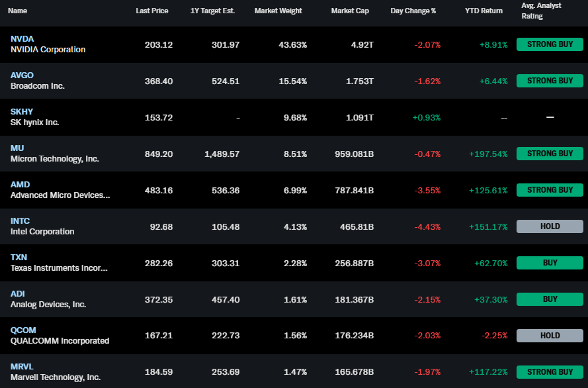Click Analog Devices' BUY rating badge

coord(550,299)
